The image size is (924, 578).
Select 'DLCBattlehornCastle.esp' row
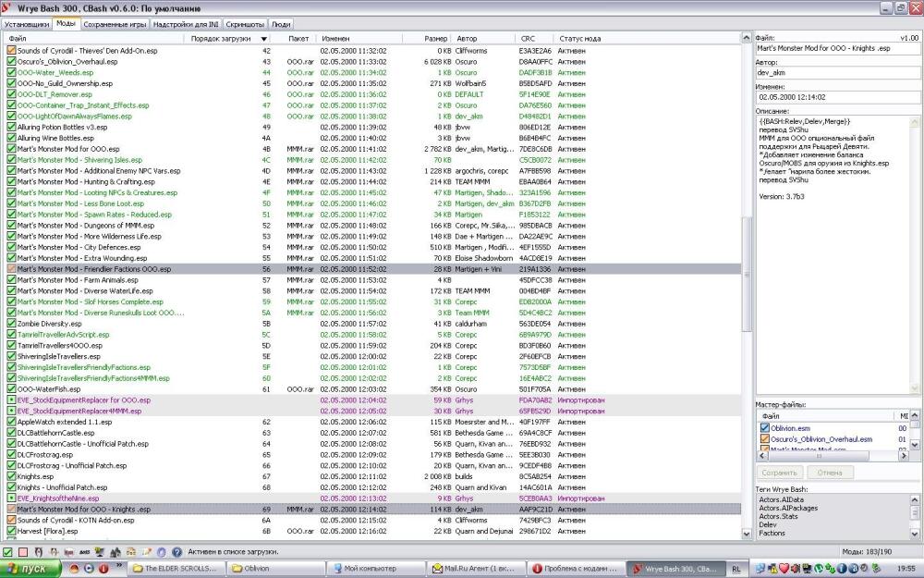point(372,433)
